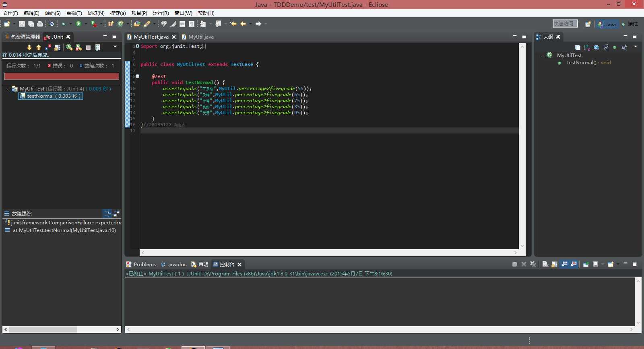Open the 运行(R) menu
Viewport: 644px width, 349px height.
click(x=161, y=13)
